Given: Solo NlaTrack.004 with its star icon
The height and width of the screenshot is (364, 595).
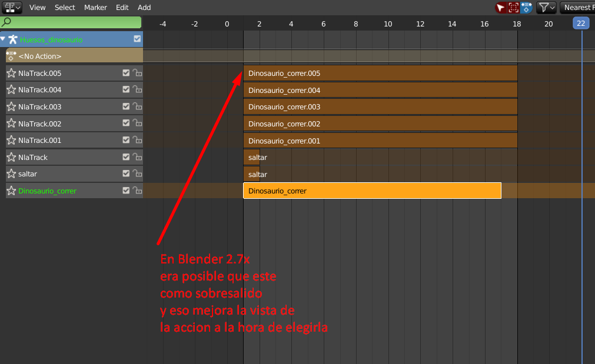Looking at the screenshot, I should pyautogui.click(x=11, y=90).
